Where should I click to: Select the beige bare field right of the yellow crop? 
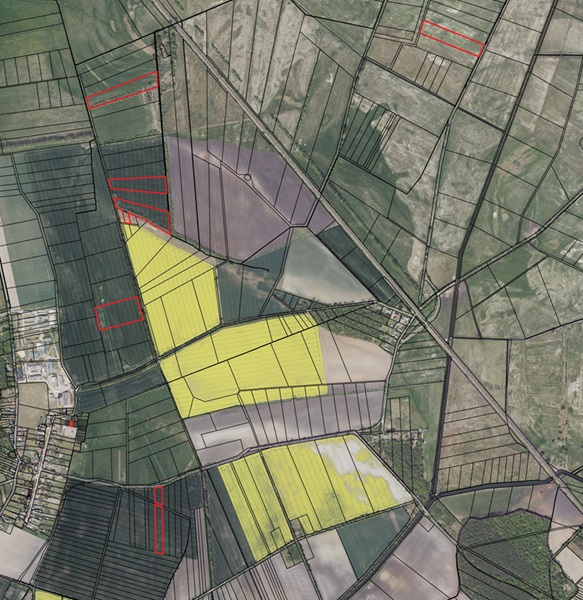click(355, 358)
